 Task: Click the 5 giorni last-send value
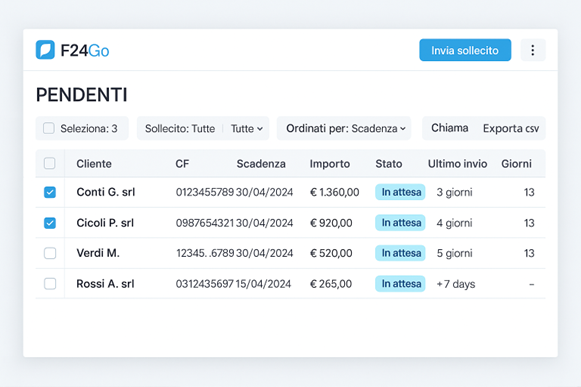(454, 253)
